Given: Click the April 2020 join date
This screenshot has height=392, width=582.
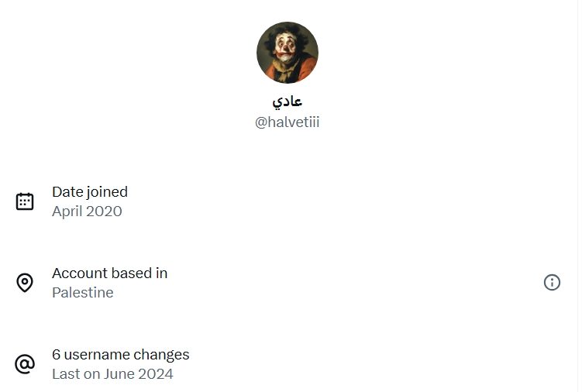Looking at the screenshot, I should point(87,211).
